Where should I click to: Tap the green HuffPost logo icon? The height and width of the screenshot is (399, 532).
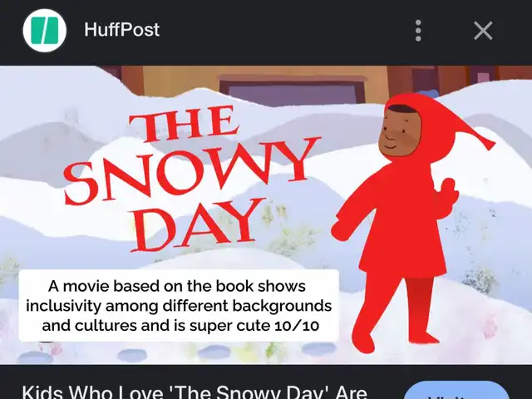point(44,30)
